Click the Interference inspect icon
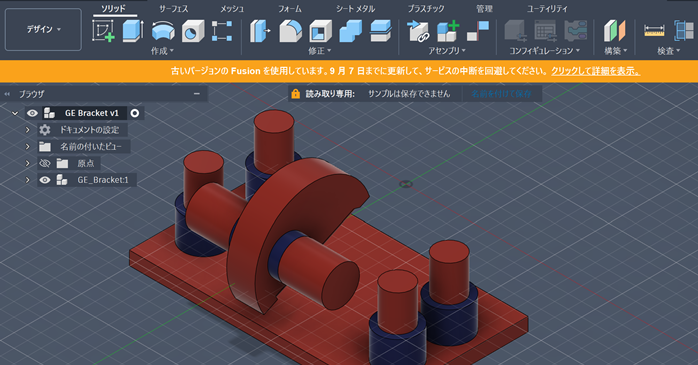Viewport: 698px width, 365px height. click(x=684, y=31)
